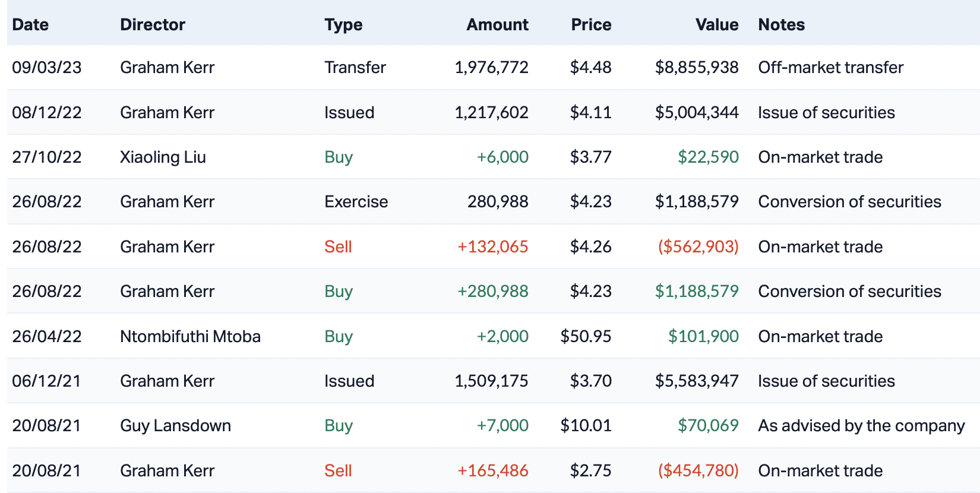980x493 pixels.
Task: Sort the table by the Date column header
Action: point(30,24)
